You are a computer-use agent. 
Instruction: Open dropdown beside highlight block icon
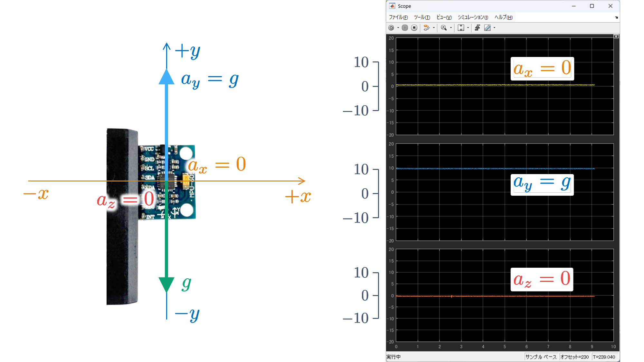(434, 28)
